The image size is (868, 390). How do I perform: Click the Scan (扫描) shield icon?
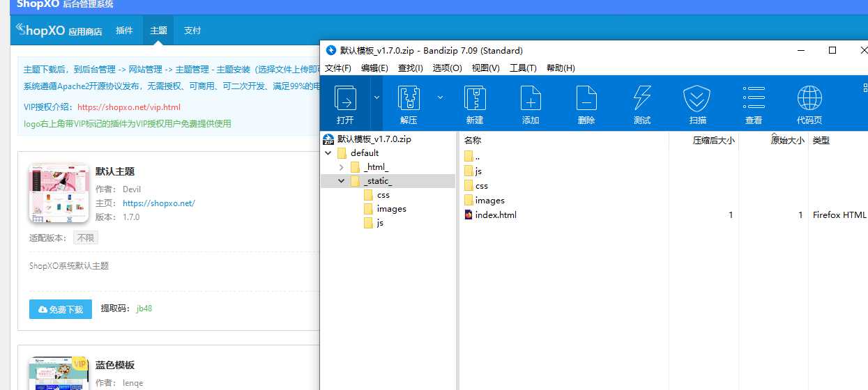[x=698, y=103]
